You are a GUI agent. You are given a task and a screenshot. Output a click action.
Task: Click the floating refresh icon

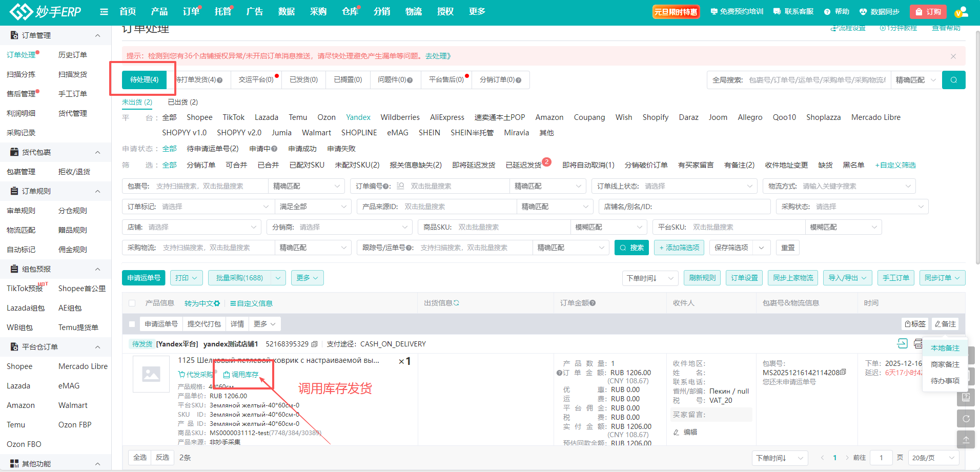pyautogui.click(x=966, y=418)
